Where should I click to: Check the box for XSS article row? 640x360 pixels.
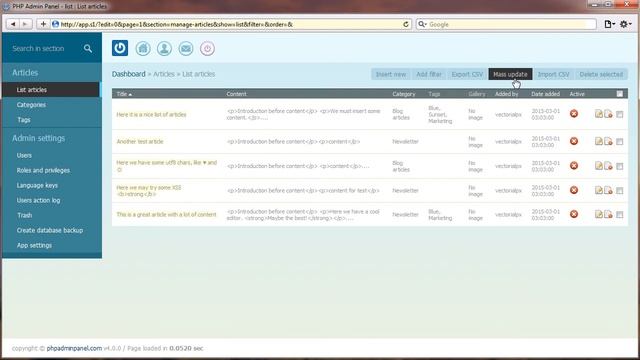click(620, 191)
